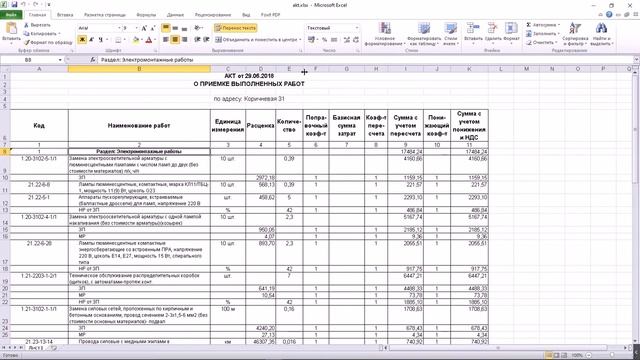The image size is (640, 360).
Task: Align text right
Action: pyautogui.click(x=184, y=40)
